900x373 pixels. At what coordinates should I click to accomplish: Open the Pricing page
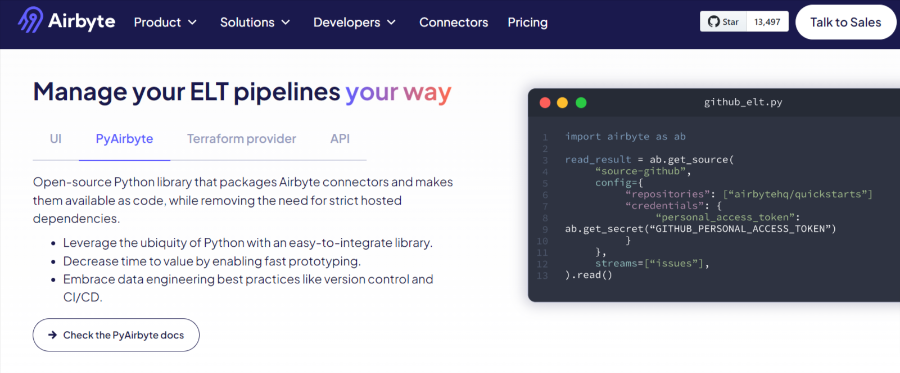coord(527,22)
